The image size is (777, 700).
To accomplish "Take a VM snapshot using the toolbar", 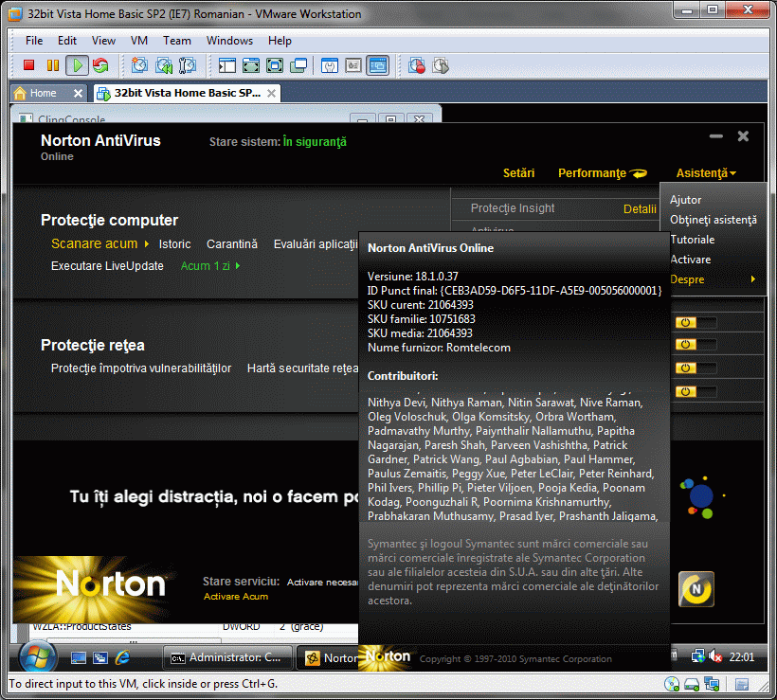I will click(x=140, y=65).
